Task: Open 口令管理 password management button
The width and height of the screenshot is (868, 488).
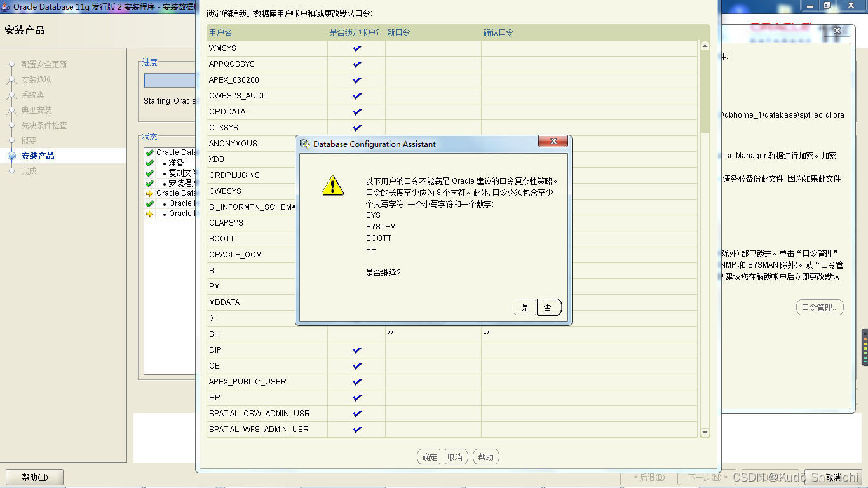Action: coord(820,308)
